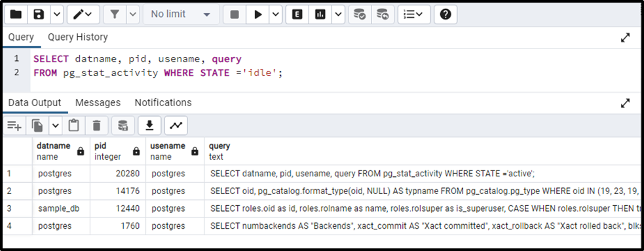Open file folder icon in toolbar

16,15
